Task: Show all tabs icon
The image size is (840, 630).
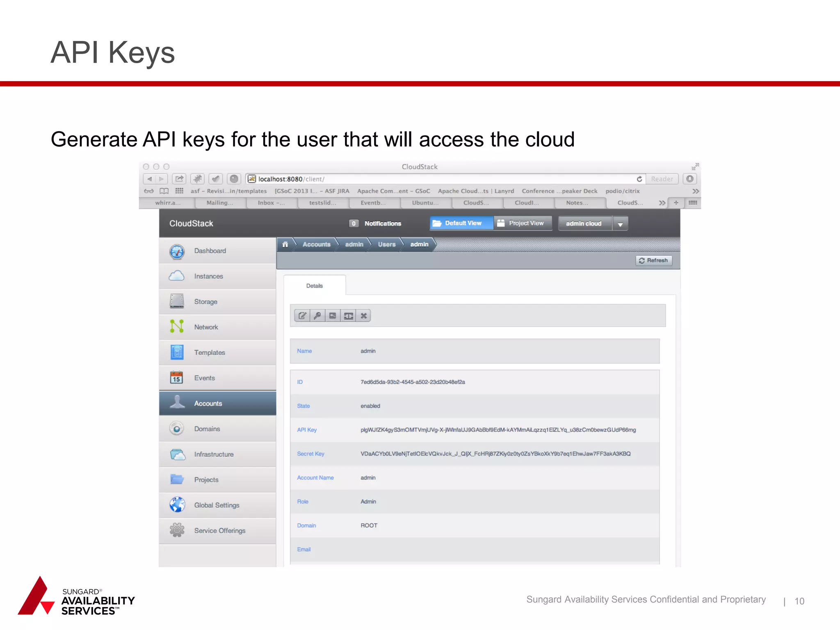Action: 693,203
